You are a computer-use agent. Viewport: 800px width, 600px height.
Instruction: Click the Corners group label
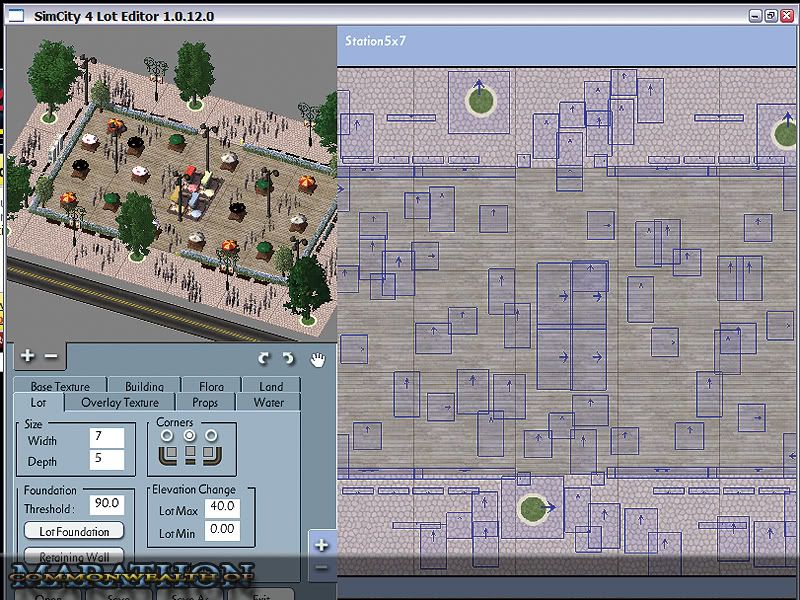click(x=174, y=422)
